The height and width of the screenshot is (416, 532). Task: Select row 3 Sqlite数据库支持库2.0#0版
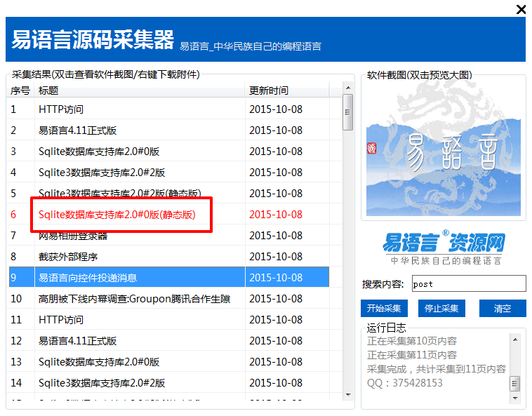[168, 152]
